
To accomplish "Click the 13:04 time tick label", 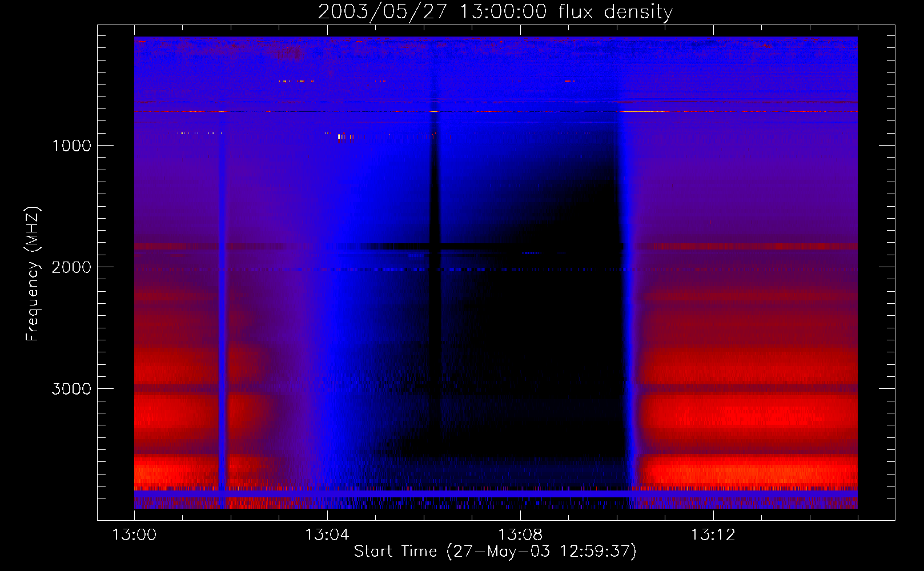I will (x=327, y=535).
